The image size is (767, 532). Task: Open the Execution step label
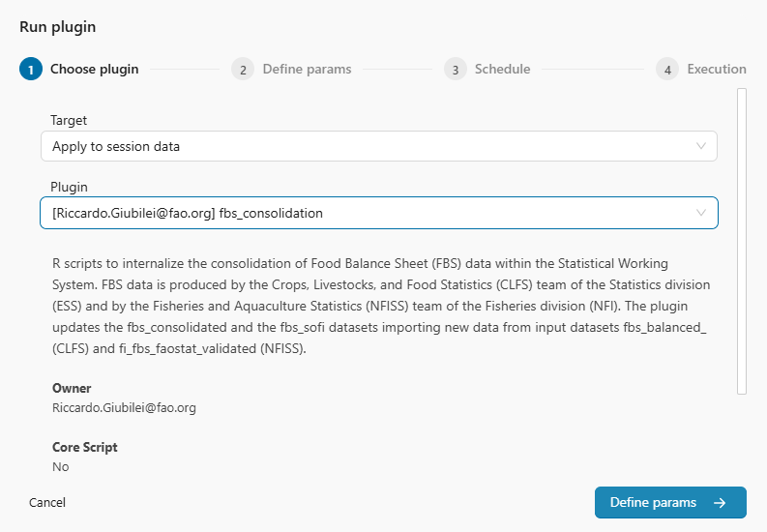pos(716,69)
